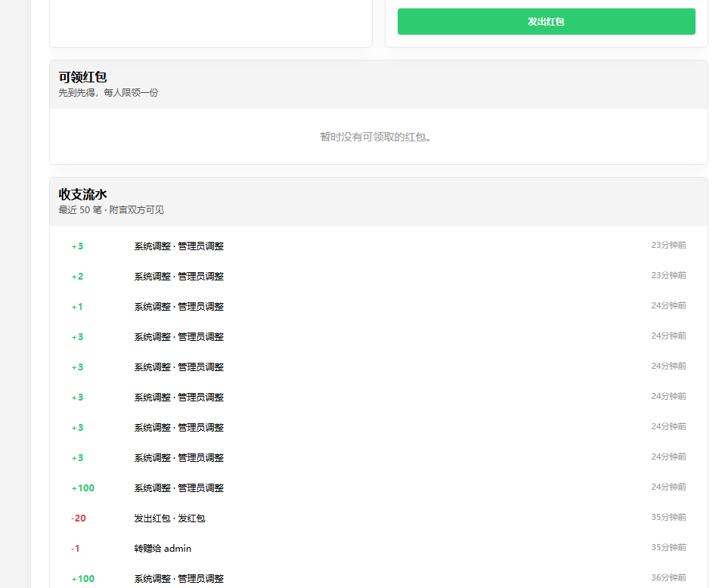This screenshot has width=719, height=588.
Task: Click 系统调整 · 管理员调整 in the +2 row
Action: click(x=179, y=277)
